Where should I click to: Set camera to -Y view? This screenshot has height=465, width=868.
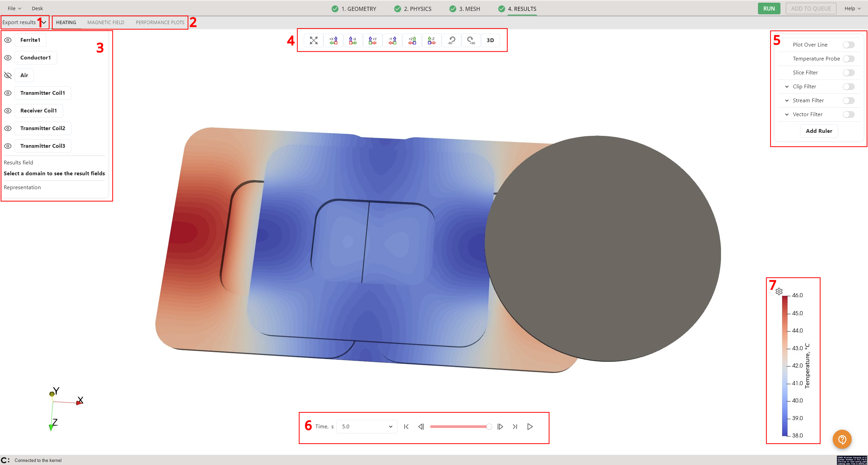[392, 40]
